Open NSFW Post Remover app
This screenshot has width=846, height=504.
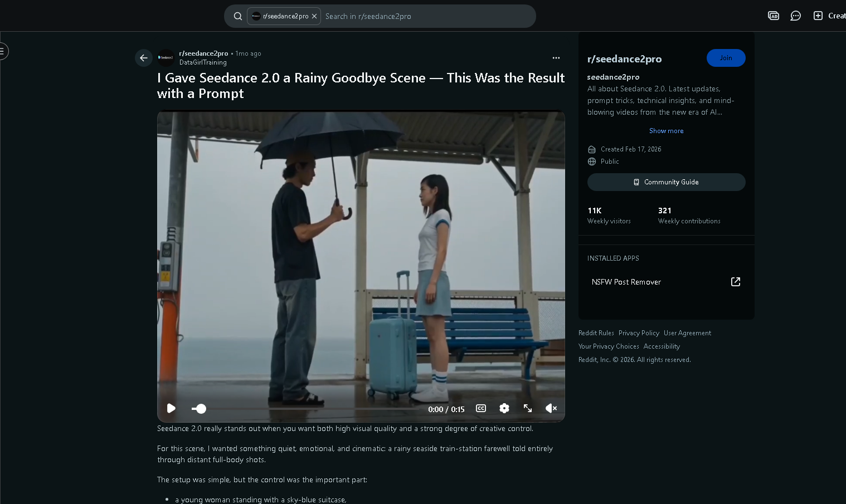coord(667,282)
